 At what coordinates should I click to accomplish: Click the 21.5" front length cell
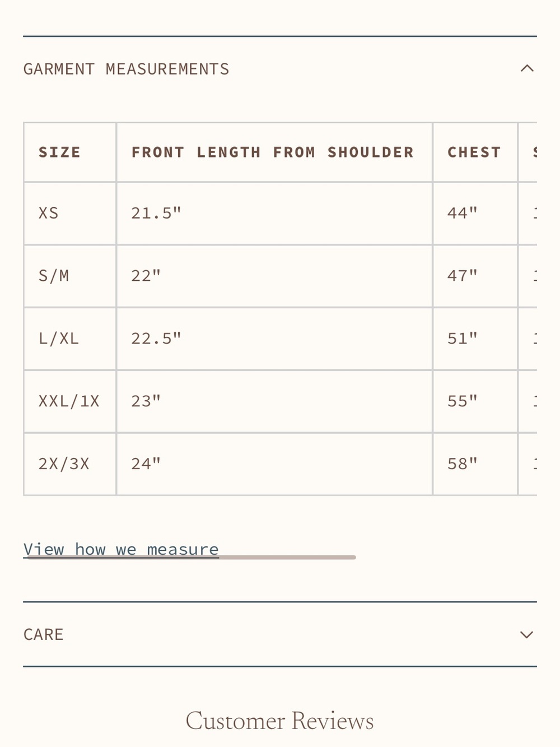(x=274, y=214)
